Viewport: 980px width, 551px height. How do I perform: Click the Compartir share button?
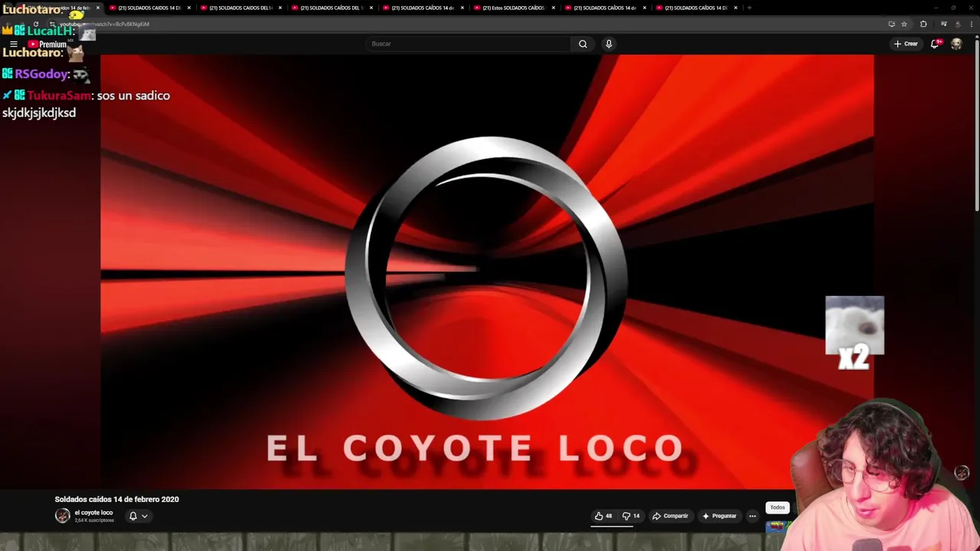point(670,516)
